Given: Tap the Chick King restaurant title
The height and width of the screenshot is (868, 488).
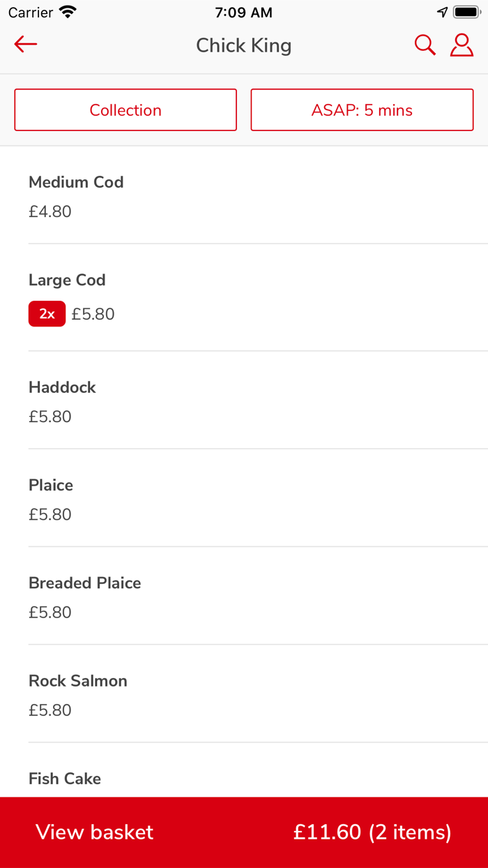Looking at the screenshot, I should pos(244,45).
